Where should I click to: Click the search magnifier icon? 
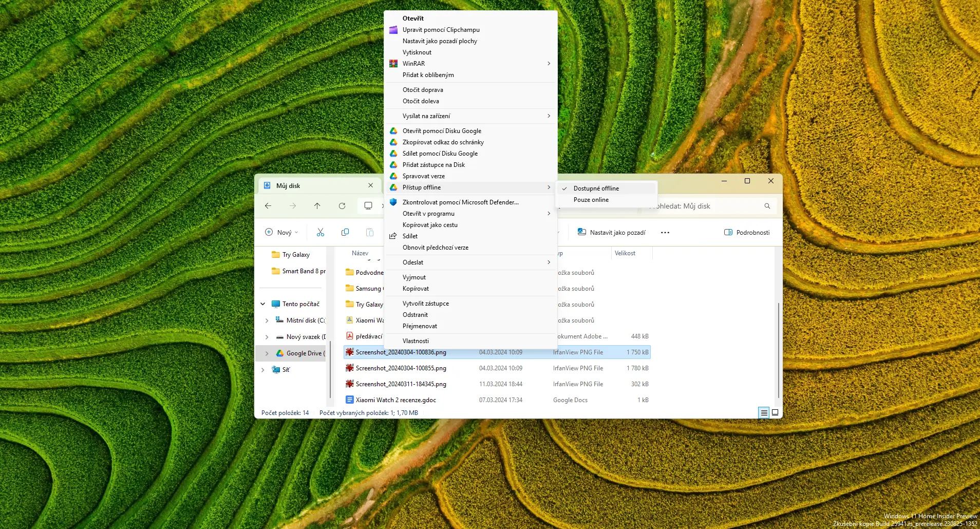point(767,206)
